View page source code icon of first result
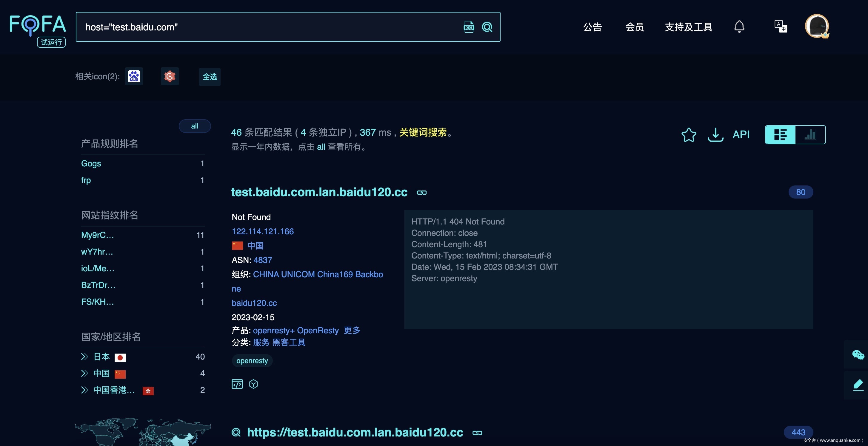This screenshot has width=868, height=446. point(237,384)
